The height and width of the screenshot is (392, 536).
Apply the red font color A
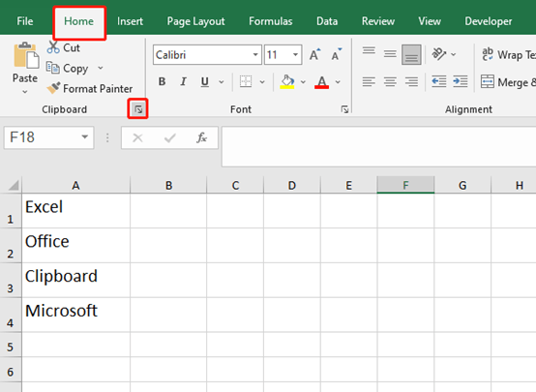pos(321,82)
